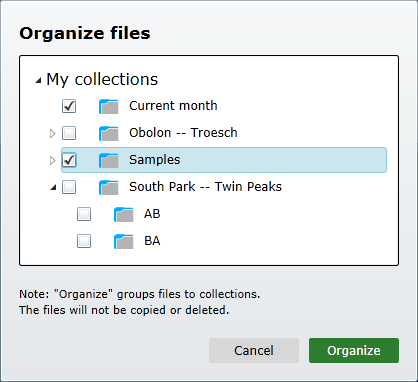Select the BA collection label

[152, 241]
